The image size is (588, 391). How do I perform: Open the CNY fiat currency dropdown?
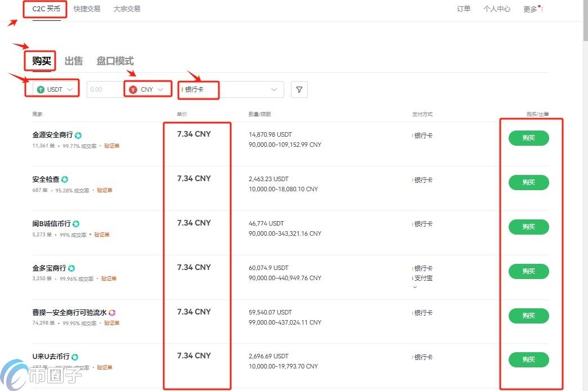pyautogui.click(x=159, y=89)
